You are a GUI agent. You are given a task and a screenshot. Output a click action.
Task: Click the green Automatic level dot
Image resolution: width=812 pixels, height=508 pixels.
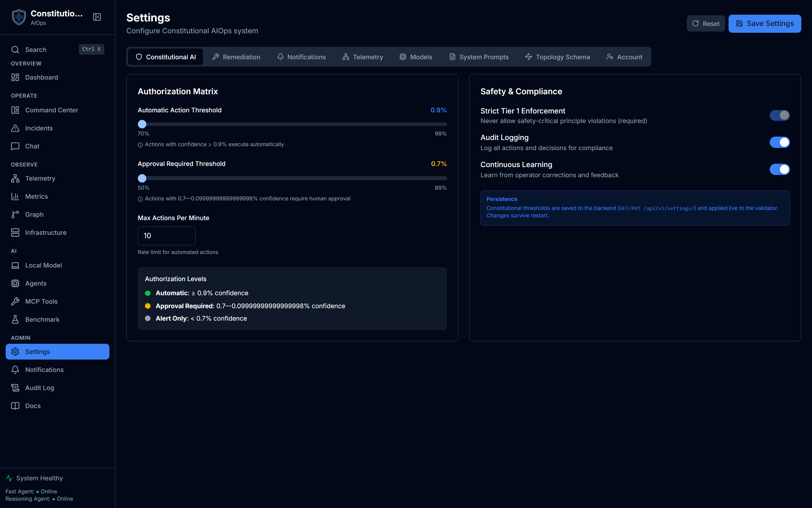148,293
